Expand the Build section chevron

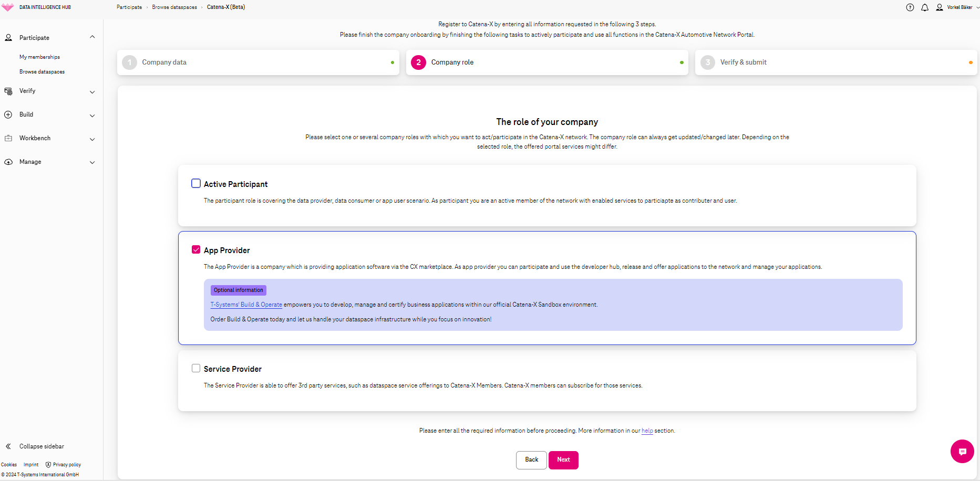coord(92,116)
